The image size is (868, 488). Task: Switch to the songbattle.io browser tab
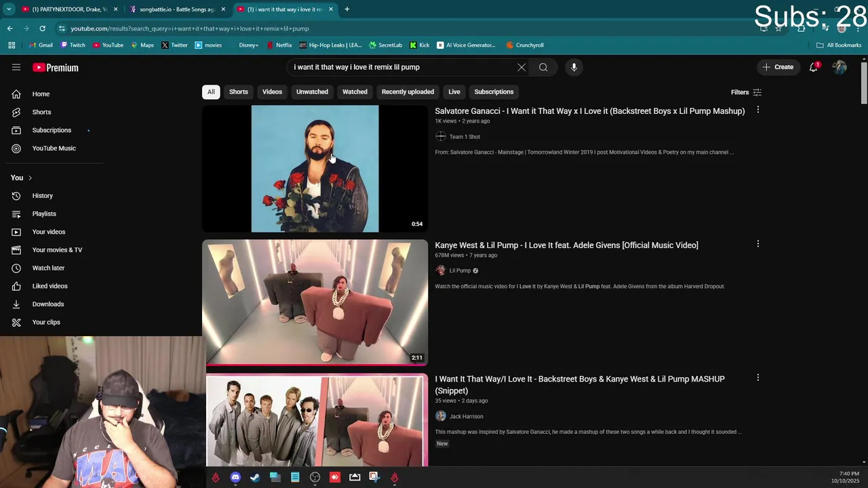[177, 9]
